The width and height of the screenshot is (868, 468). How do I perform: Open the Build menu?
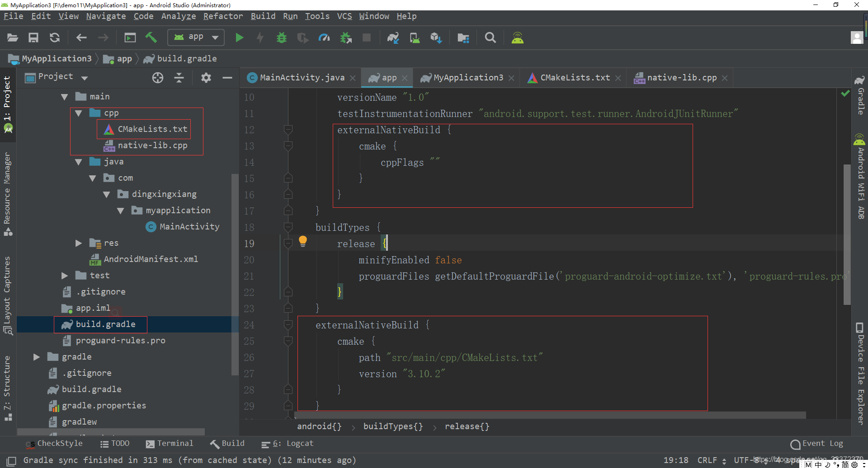(x=263, y=16)
